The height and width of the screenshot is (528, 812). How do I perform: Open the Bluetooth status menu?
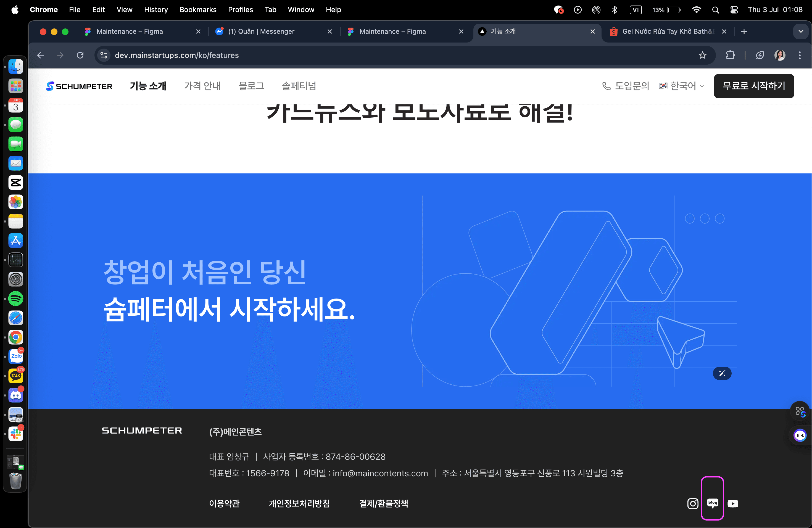tap(615, 10)
